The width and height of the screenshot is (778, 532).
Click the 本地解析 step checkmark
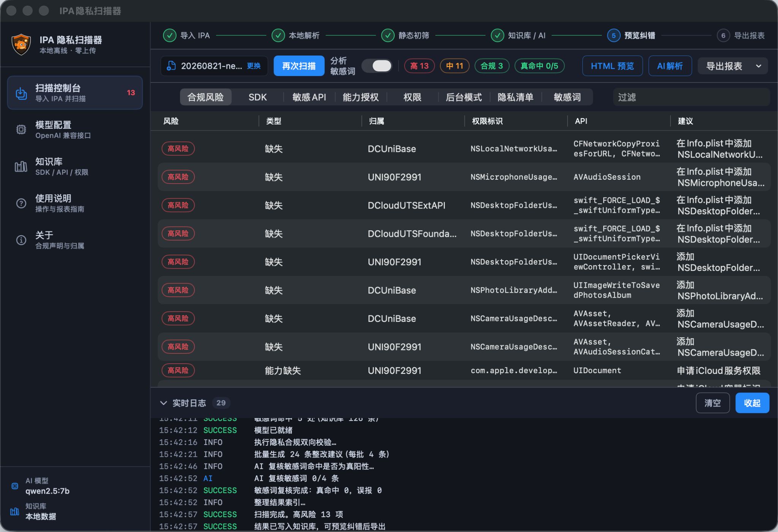coord(278,35)
